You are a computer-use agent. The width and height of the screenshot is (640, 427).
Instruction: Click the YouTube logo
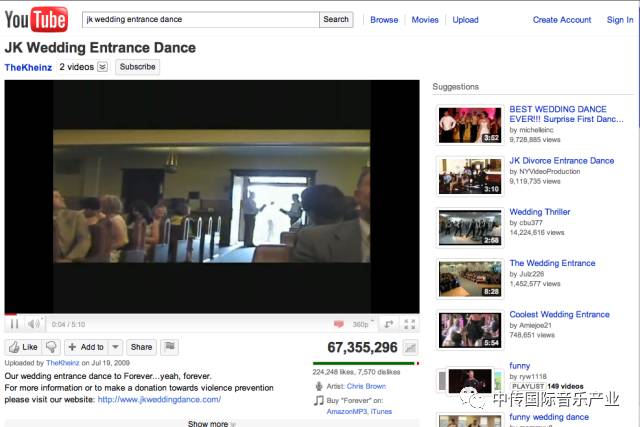coord(36,19)
